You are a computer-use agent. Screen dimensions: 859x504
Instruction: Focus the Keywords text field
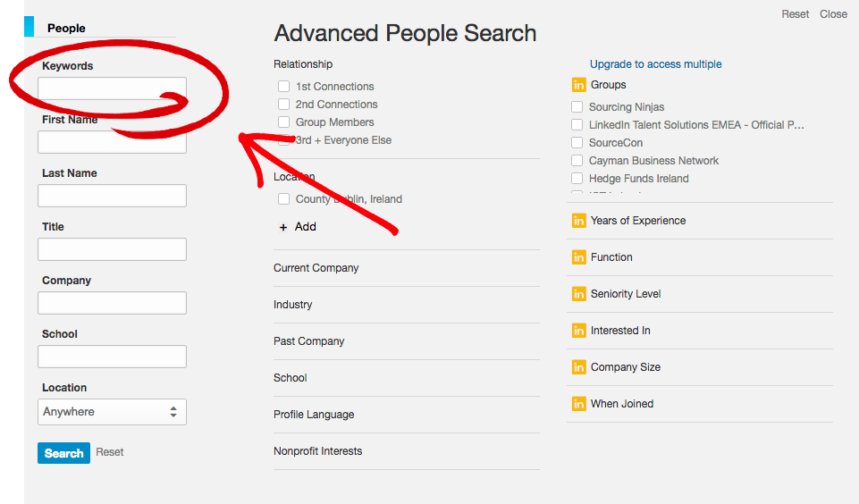(112, 88)
